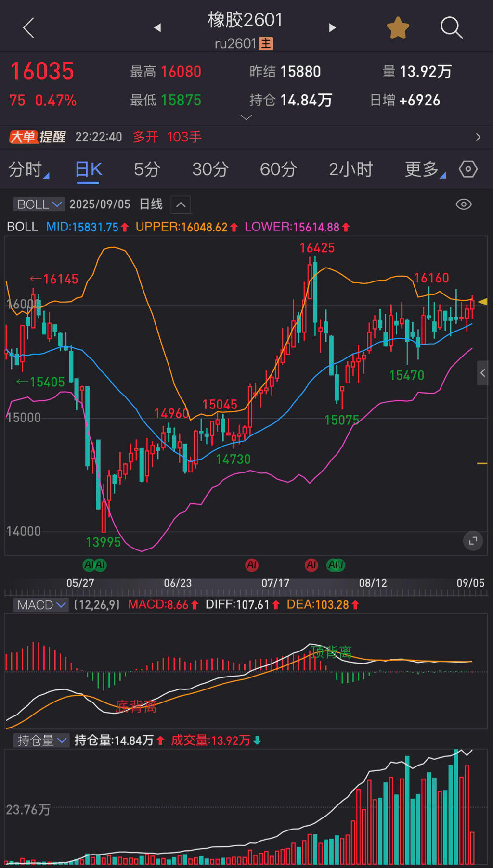
Task: Toggle the favorite star icon
Action: [x=398, y=28]
